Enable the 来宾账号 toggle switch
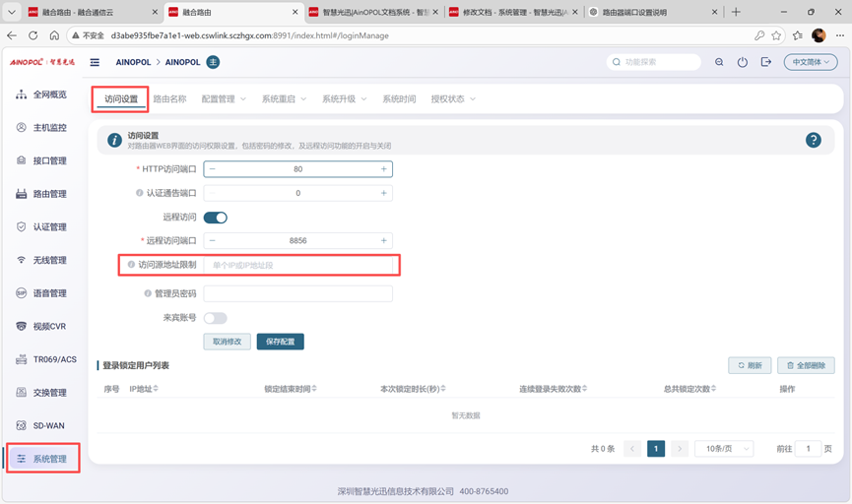The width and height of the screenshot is (852, 504). [215, 318]
